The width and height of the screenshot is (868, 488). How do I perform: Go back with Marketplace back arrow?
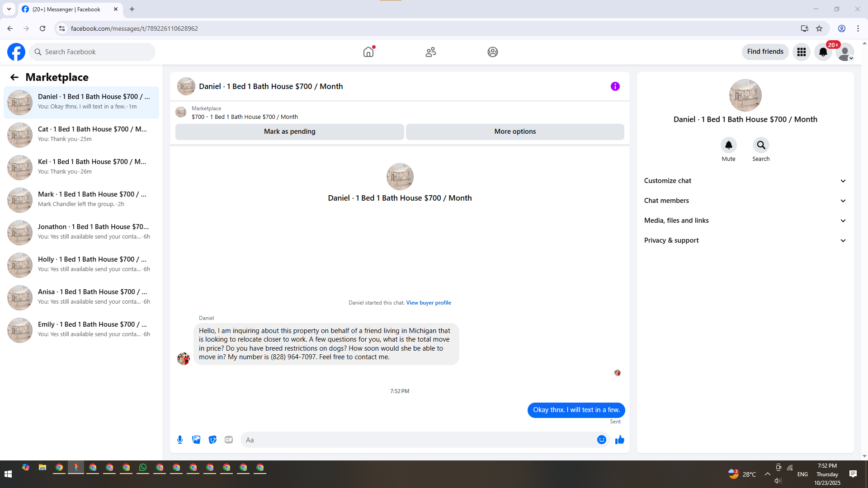[14, 77]
